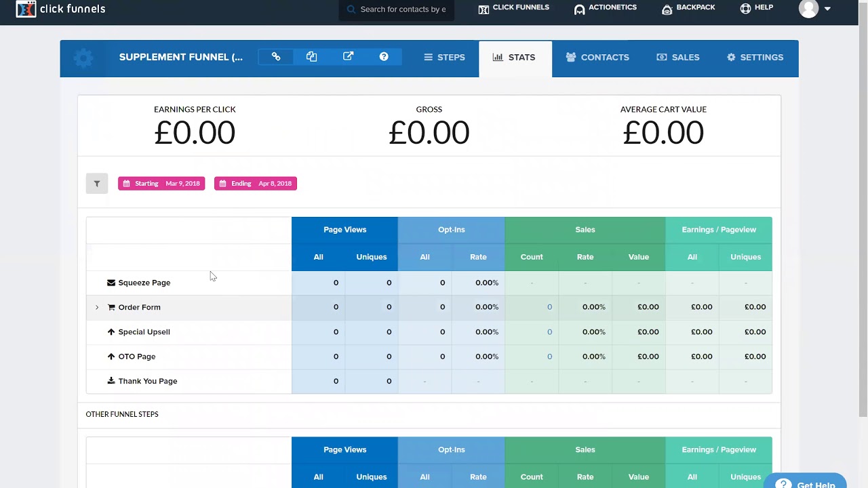Switch to the Steps tab
The width and height of the screenshot is (868, 488).
444,58
